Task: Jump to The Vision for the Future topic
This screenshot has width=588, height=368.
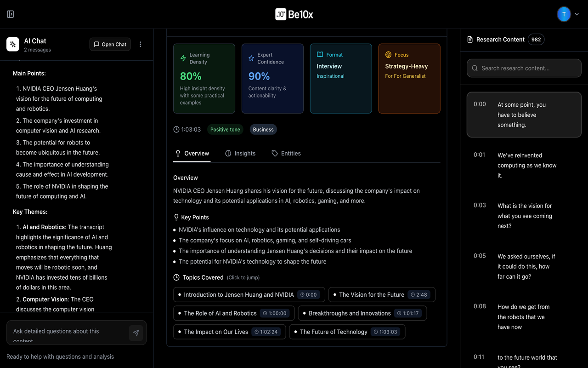Action: click(x=382, y=295)
